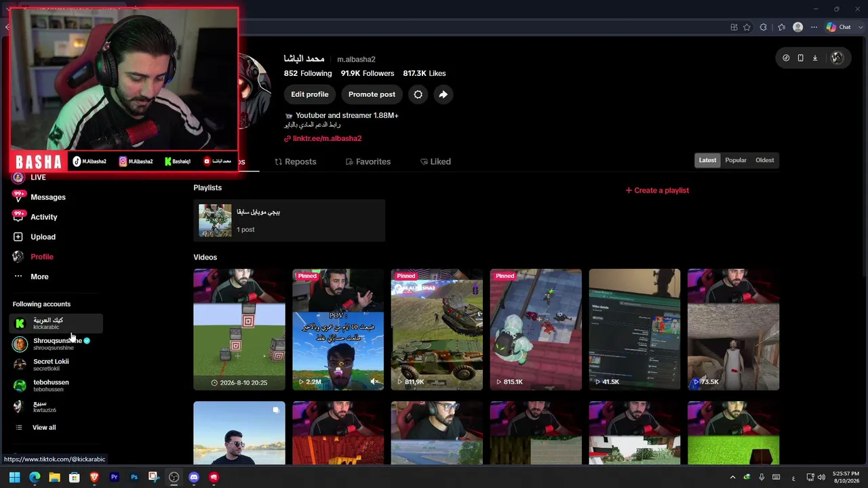The image size is (868, 488).
Task: Toggle mute on the 2.2M pinned video
Action: [x=374, y=382]
